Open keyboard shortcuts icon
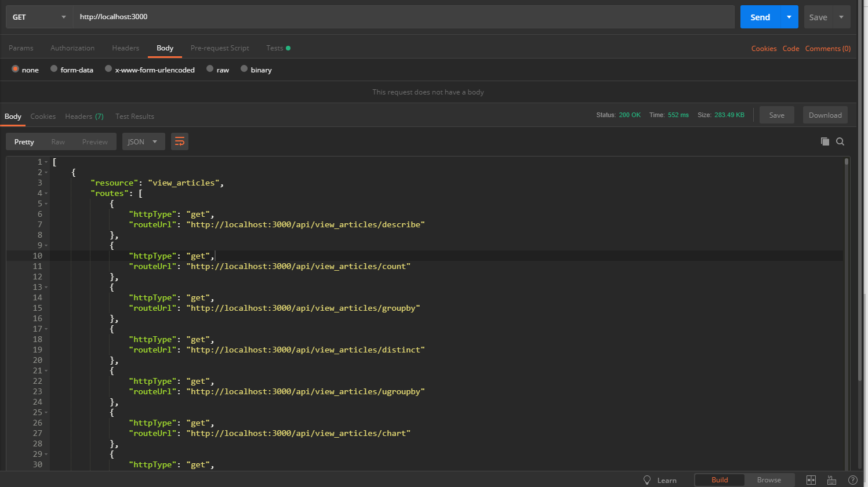This screenshot has height=487, width=868. 831,480
